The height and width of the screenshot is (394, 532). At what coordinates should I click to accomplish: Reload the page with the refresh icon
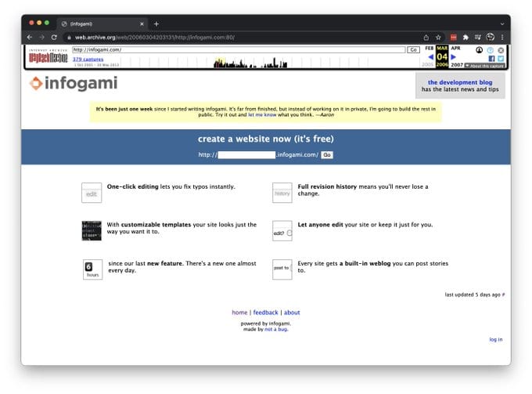[54, 38]
